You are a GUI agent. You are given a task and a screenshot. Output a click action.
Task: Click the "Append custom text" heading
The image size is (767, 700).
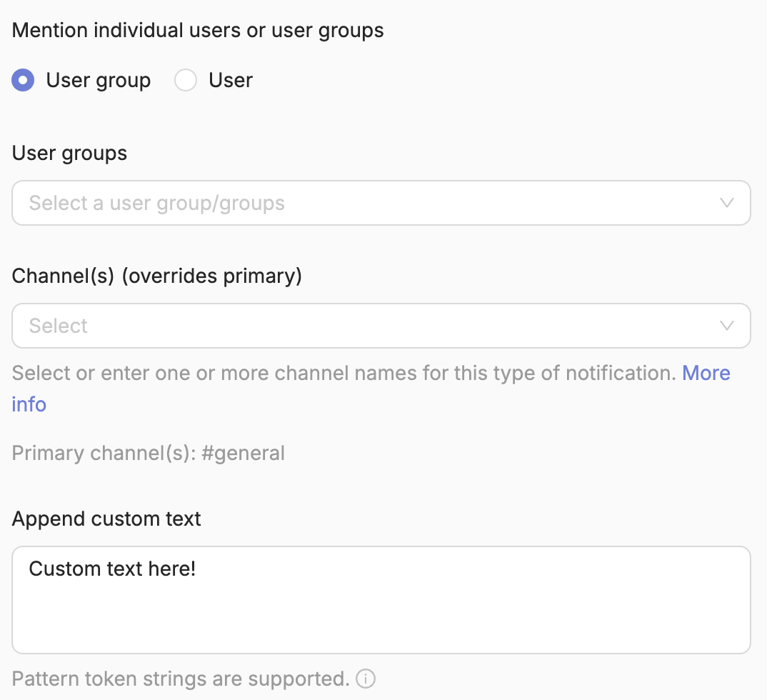[x=106, y=519]
